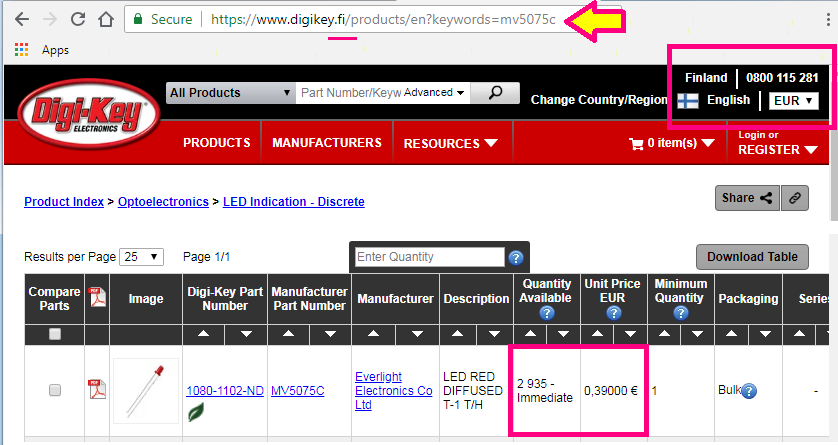Open the shopping cart icon
Screen dimensions: 838x445
click(x=636, y=144)
